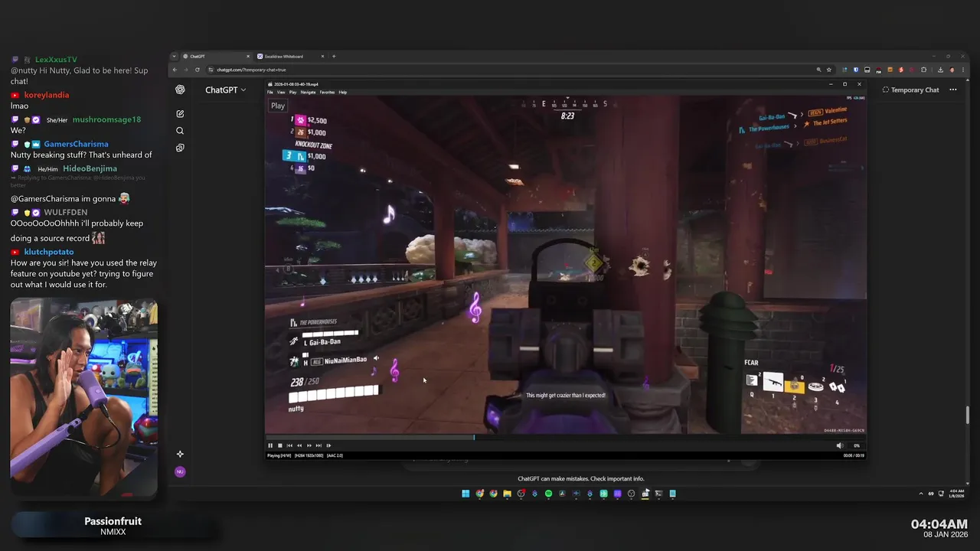The width and height of the screenshot is (980, 551).
Task: Click the browser page vertical scrollbar
Action: tap(967, 414)
